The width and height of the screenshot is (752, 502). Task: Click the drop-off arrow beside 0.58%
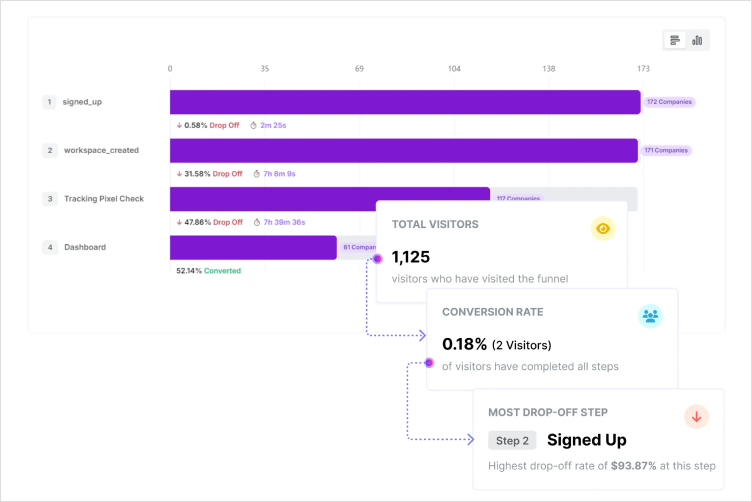(x=179, y=125)
